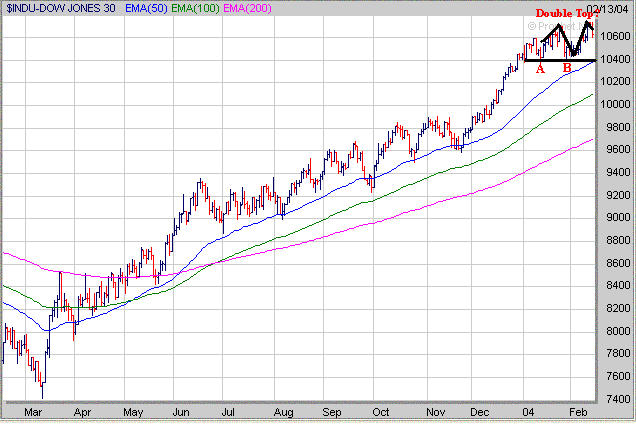
Task: Select the EMA(50) legend label
Action: click(146, 8)
